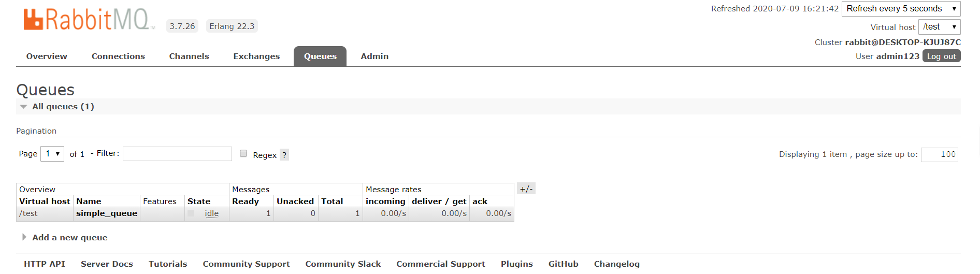Enable the Regex checkbox

click(243, 153)
